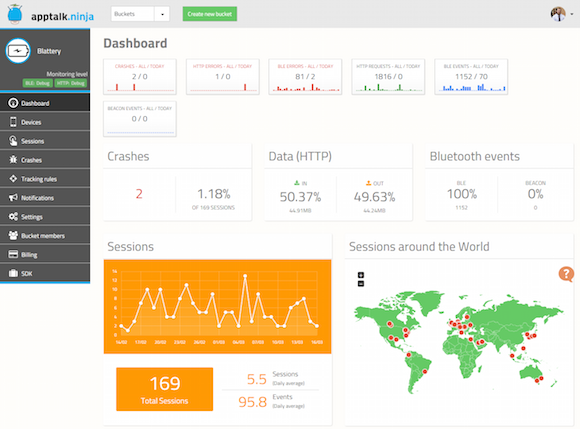Viewport: 580px width, 429px height.
Task: Click the Beacon 0% value
Action: pyautogui.click(x=535, y=194)
